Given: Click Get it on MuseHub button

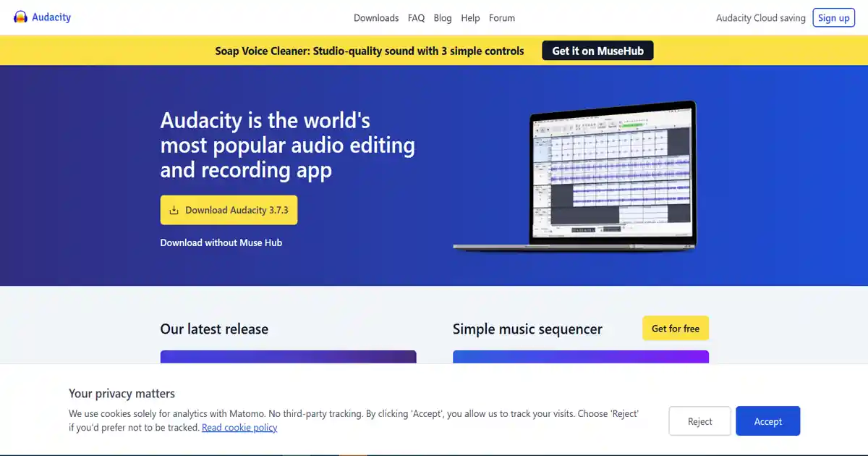Looking at the screenshot, I should click(x=597, y=51).
